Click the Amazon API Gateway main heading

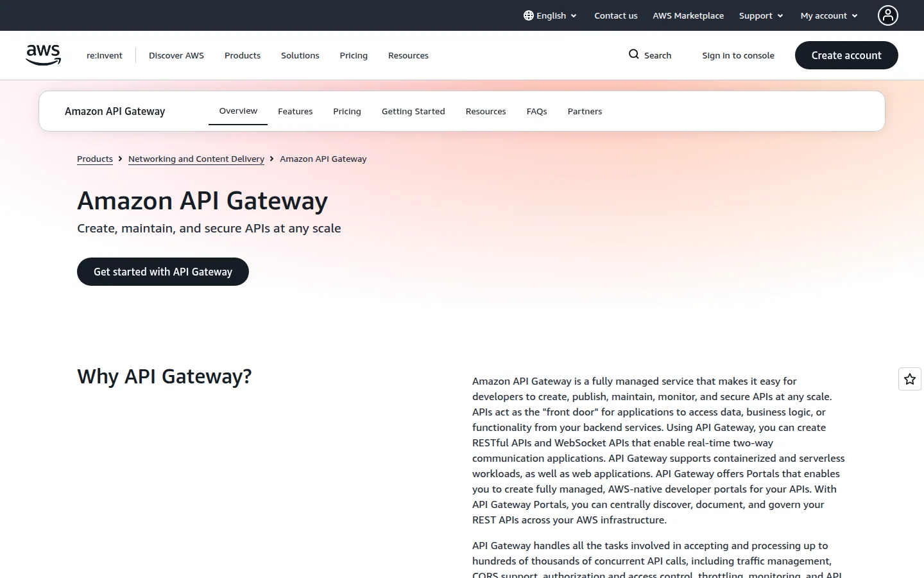202,201
